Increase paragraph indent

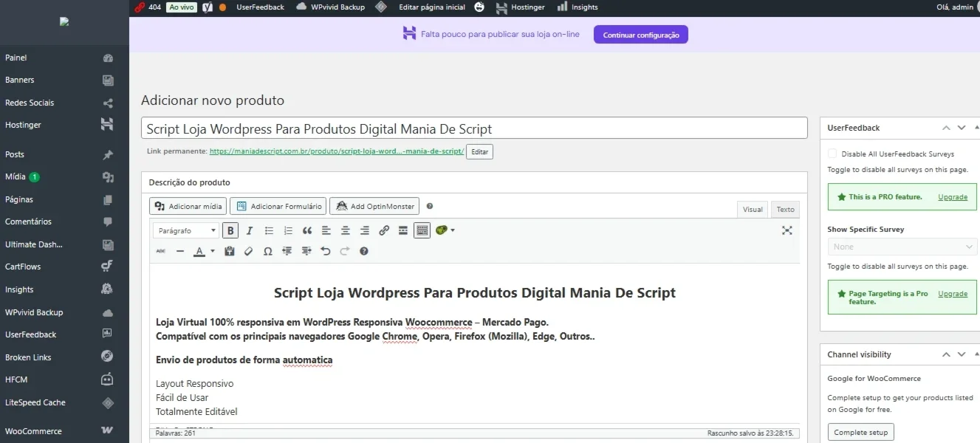click(306, 251)
